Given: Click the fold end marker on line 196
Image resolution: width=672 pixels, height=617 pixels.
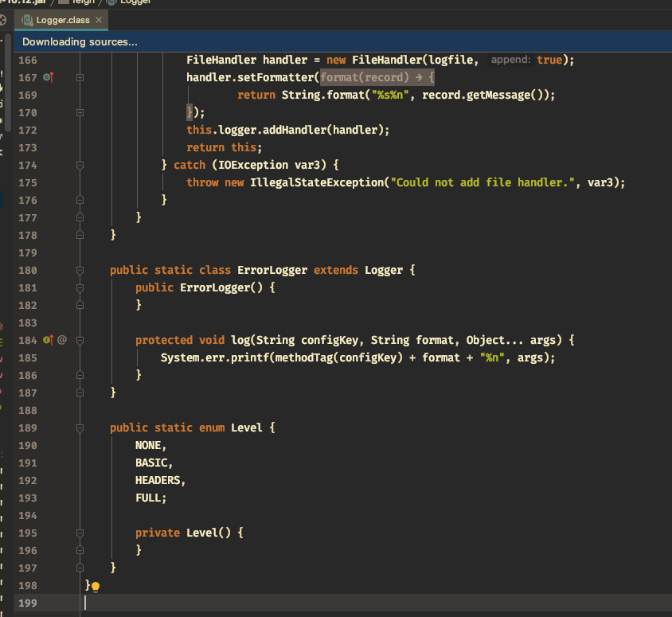Looking at the screenshot, I should [80, 551].
